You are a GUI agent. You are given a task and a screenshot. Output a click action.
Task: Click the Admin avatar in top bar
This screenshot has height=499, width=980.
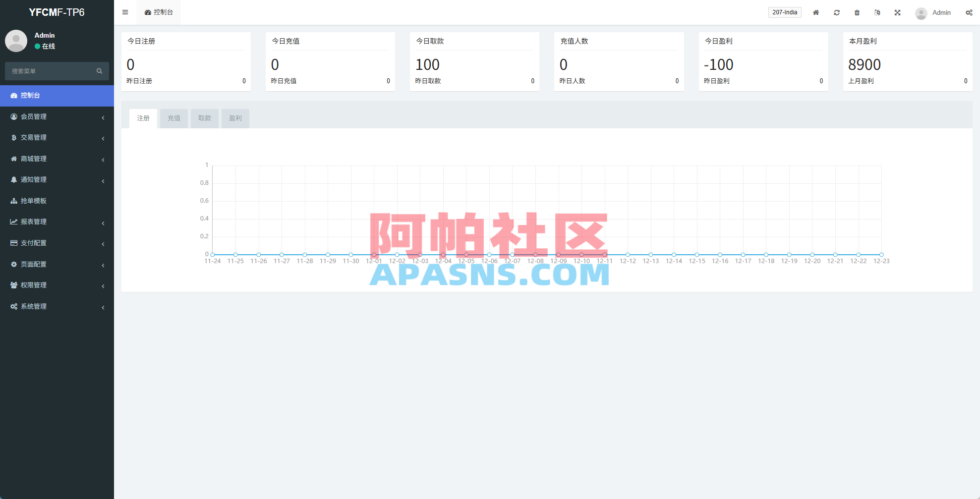click(921, 13)
